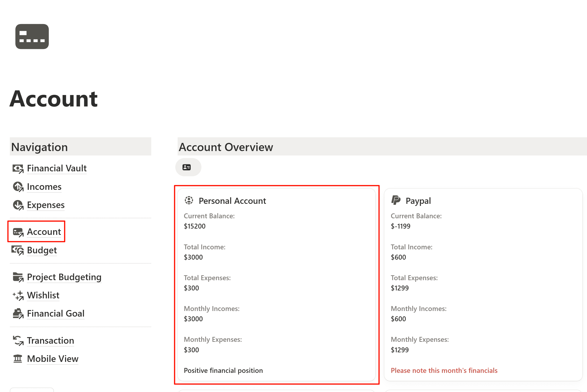587x392 pixels.
Task: Click the Incomes arrow-up icon
Action: 18,187
